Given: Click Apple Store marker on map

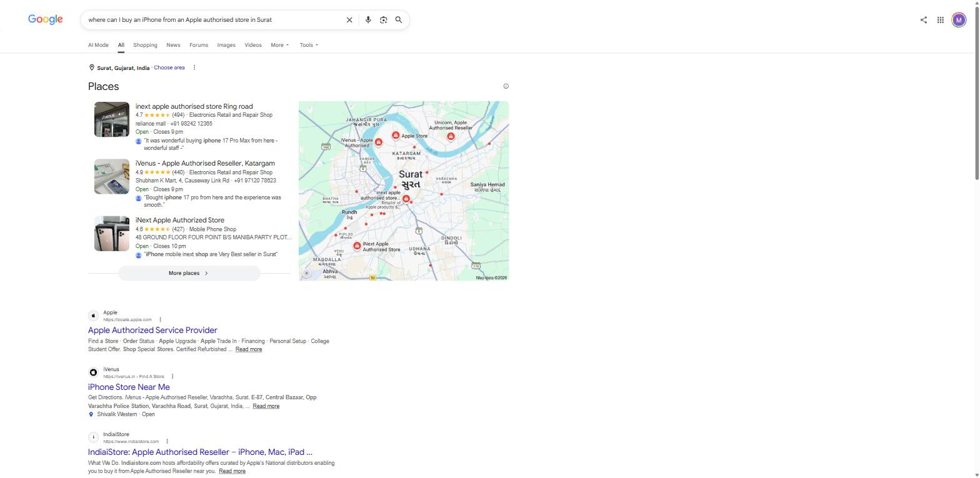Looking at the screenshot, I should tap(396, 135).
